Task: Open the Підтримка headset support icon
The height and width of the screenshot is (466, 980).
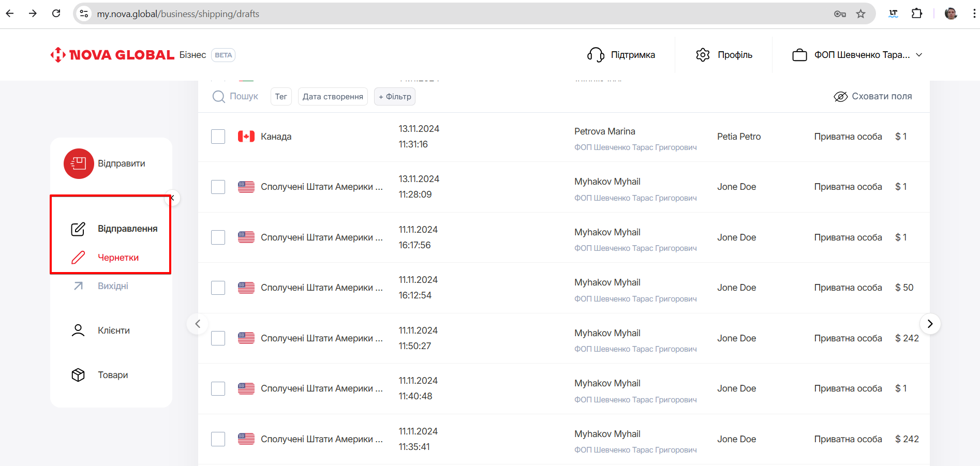Action: pos(596,55)
